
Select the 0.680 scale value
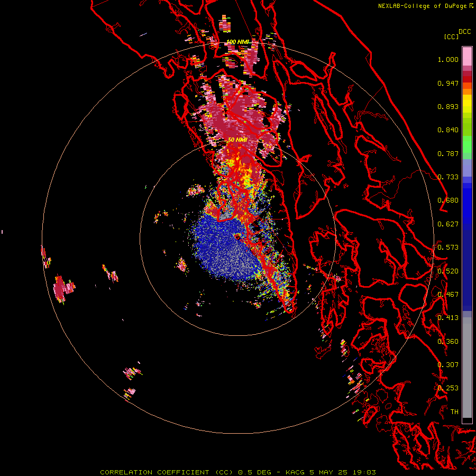pyautogui.click(x=448, y=200)
